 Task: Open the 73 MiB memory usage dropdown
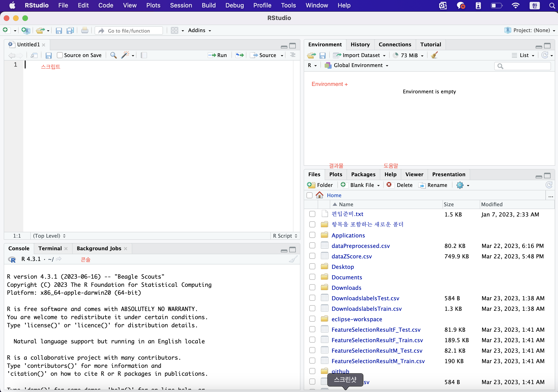point(408,55)
